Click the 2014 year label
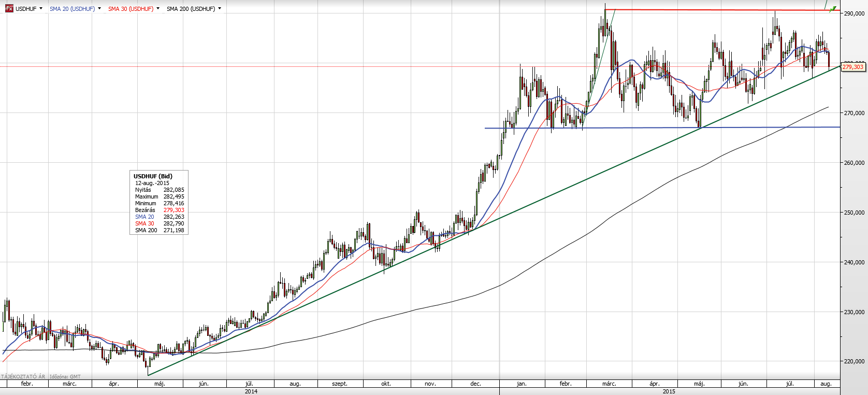868x395 pixels. coord(251,391)
